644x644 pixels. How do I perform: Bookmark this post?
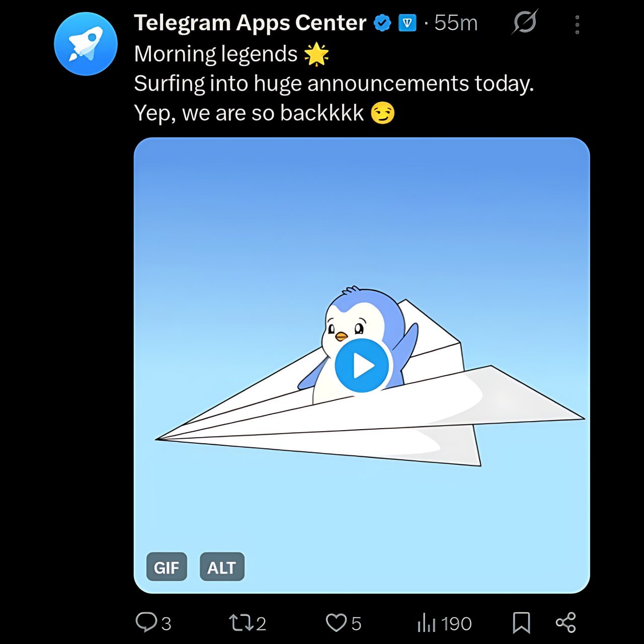click(x=521, y=623)
